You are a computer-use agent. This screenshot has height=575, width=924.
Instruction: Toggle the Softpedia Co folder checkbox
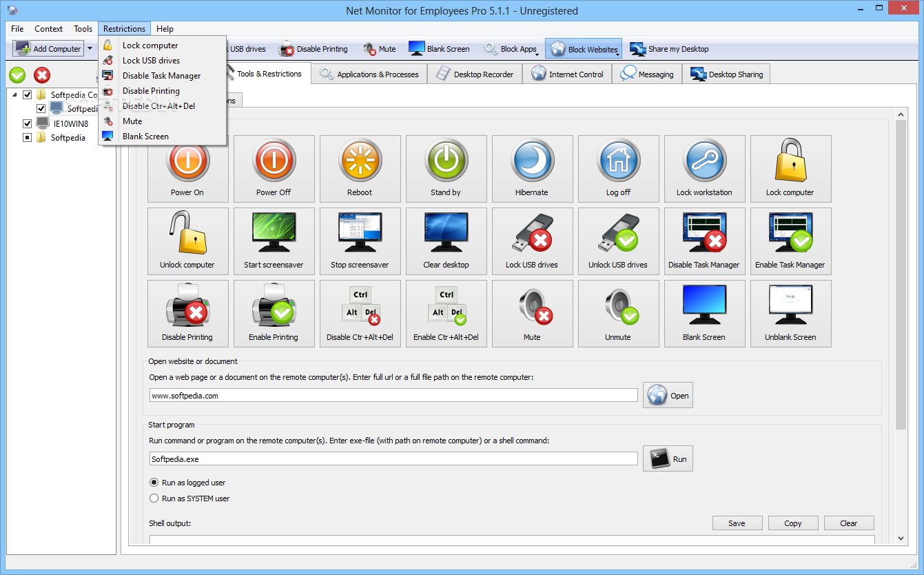[28, 94]
